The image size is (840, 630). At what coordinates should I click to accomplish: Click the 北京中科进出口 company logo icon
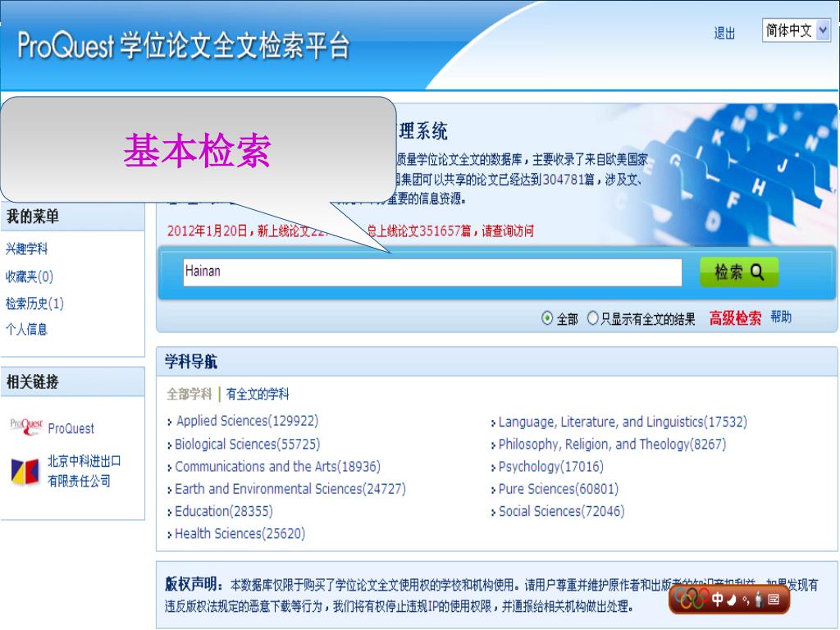pyautogui.click(x=25, y=472)
